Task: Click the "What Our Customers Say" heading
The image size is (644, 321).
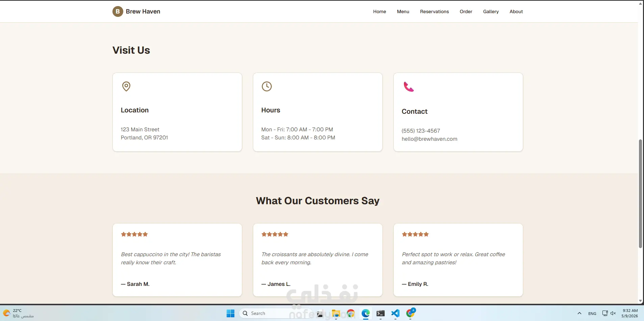Action: point(318,201)
